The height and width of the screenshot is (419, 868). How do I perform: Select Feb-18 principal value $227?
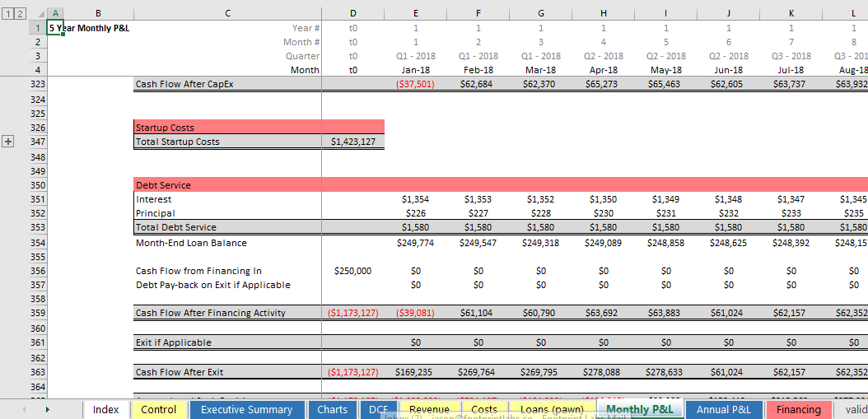click(478, 213)
